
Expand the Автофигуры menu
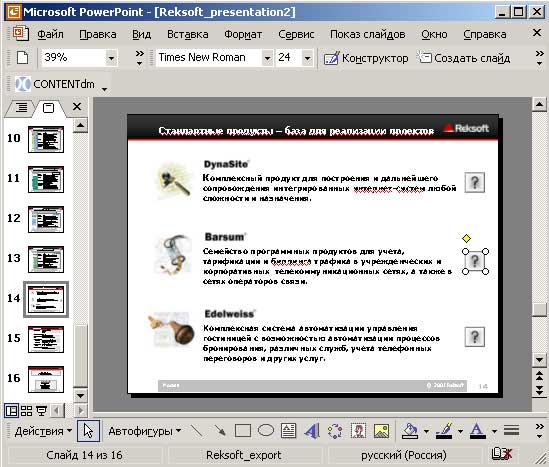click(x=144, y=431)
